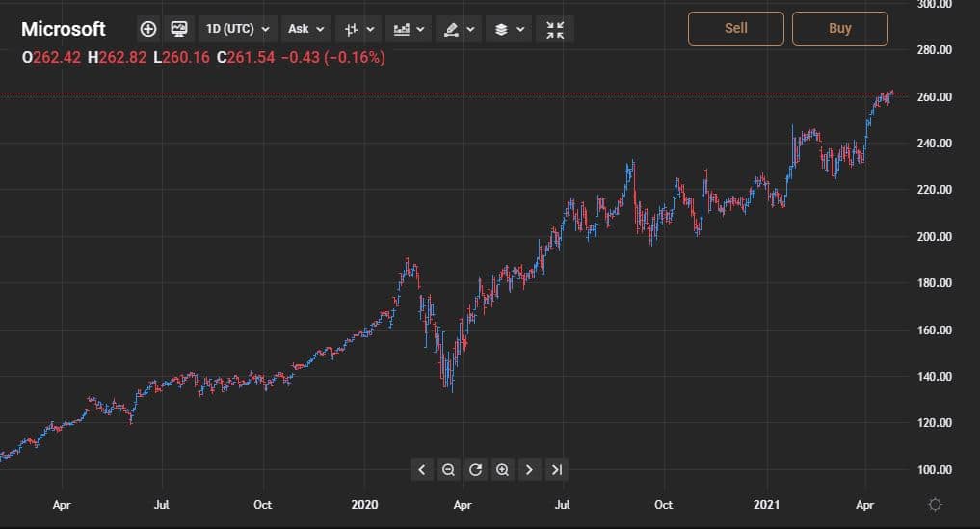Click the Buy button
This screenshot has height=529, width=980.
(x=840, y=29)
